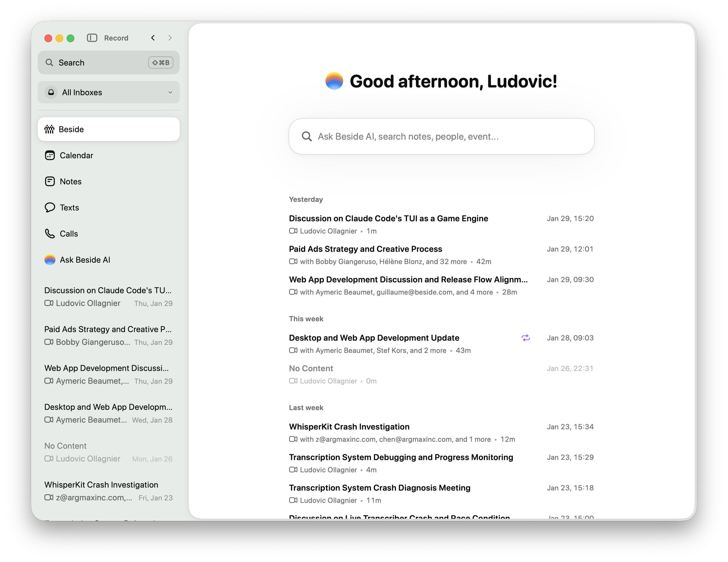Click the green full-screen window button
The image size is (728, 562).
point(70,38)
